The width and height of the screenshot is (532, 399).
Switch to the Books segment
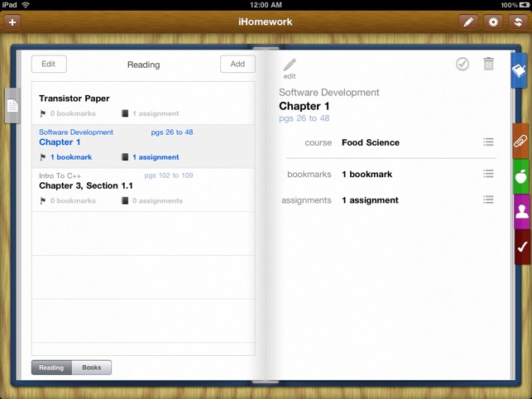point(92,368)
